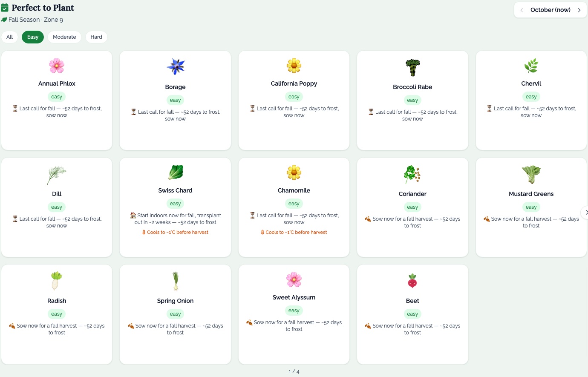Toggle the Hard difficulty filter
The width and height of the screenshot is (588, 377).
tap(96, 37)
